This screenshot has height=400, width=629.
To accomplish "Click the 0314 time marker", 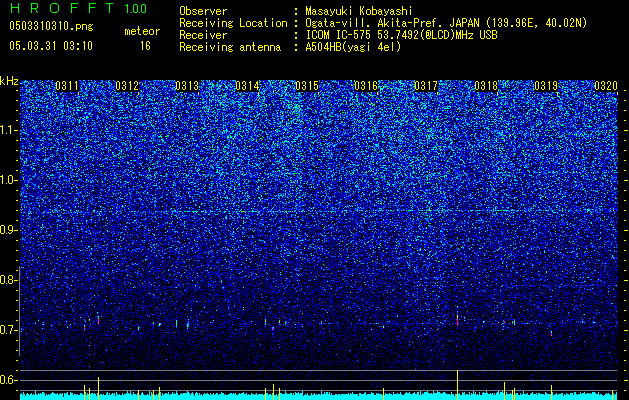I will point(247,86).
